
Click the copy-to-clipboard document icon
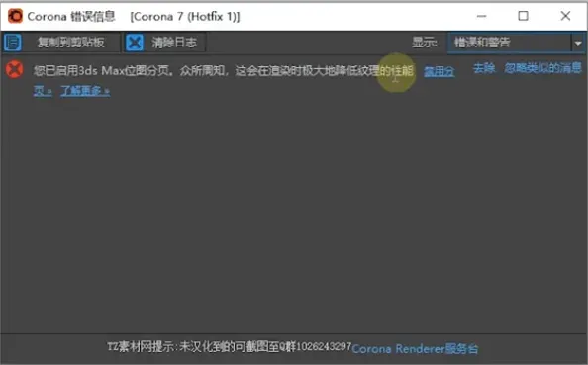tap(13, 43)
